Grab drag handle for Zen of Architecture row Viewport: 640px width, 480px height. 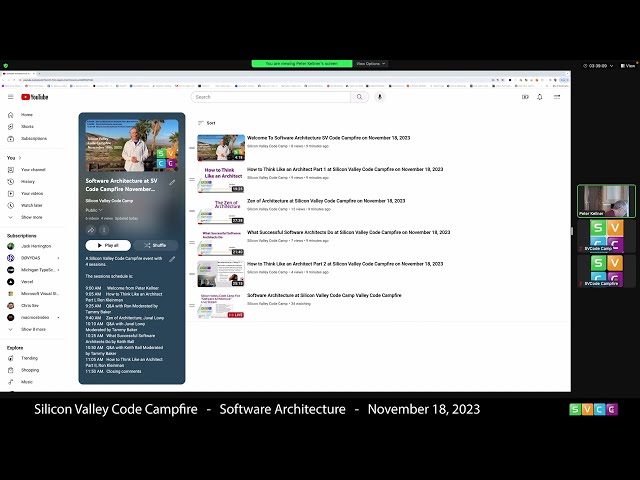coord(192,211)
